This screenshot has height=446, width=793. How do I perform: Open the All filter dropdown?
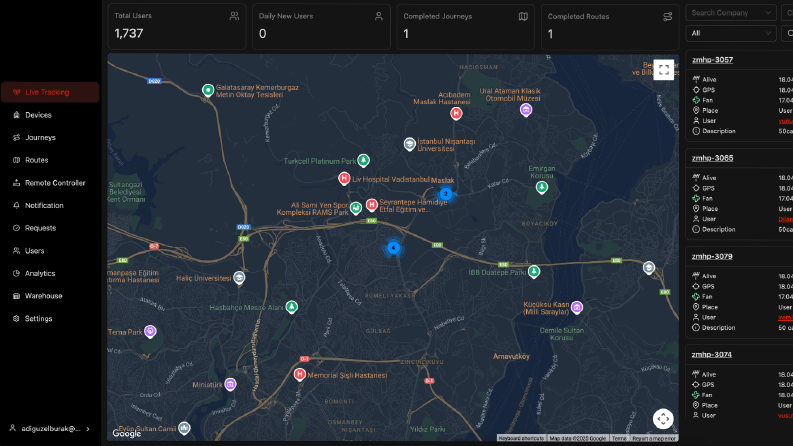click(731, 33)
